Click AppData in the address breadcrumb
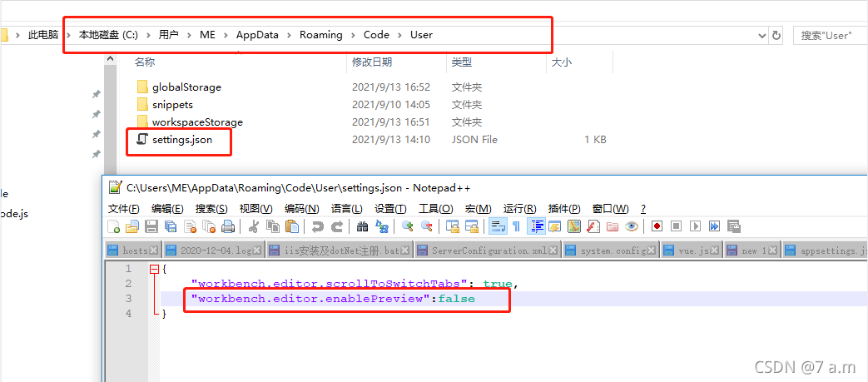 [x=257, y=35]
